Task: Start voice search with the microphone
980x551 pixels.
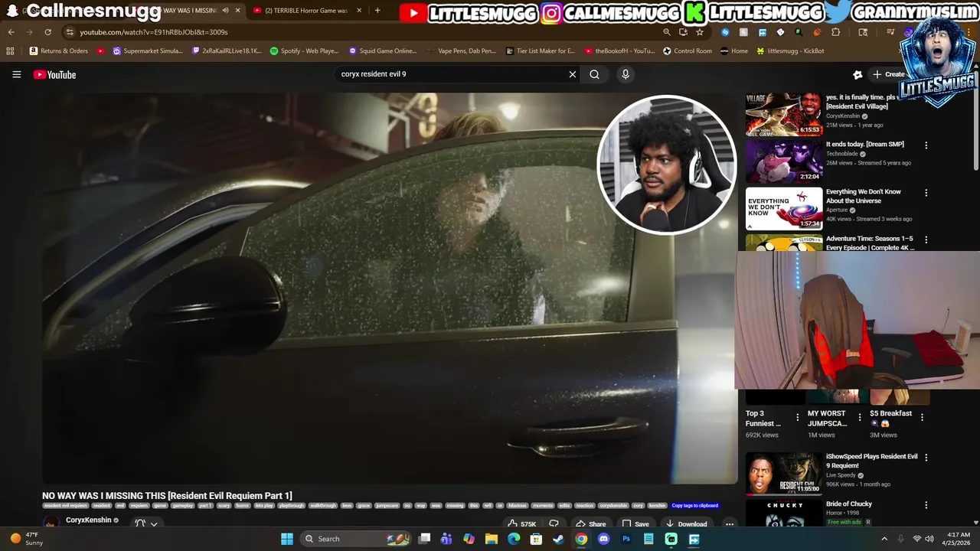Action: 626,74
